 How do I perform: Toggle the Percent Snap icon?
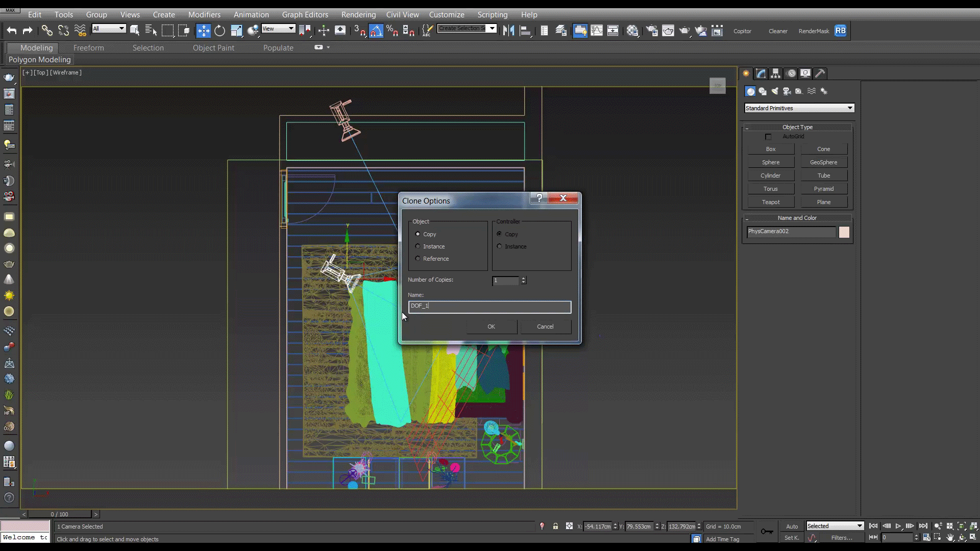click(392, 31)
